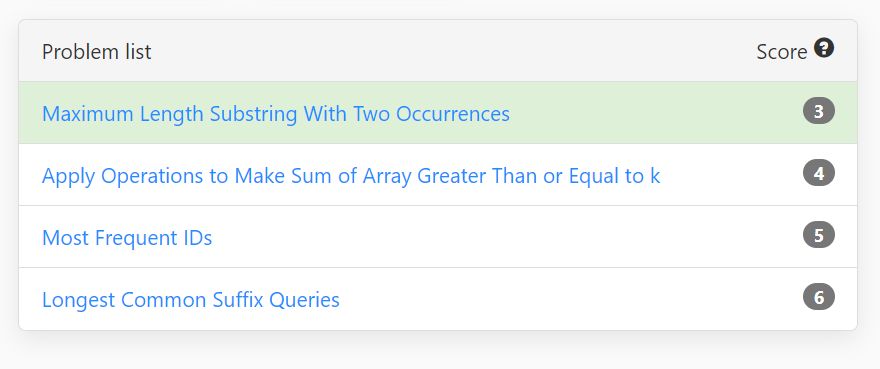
Task: Click the word Queries in the fourth problem link
Action: 304,300
